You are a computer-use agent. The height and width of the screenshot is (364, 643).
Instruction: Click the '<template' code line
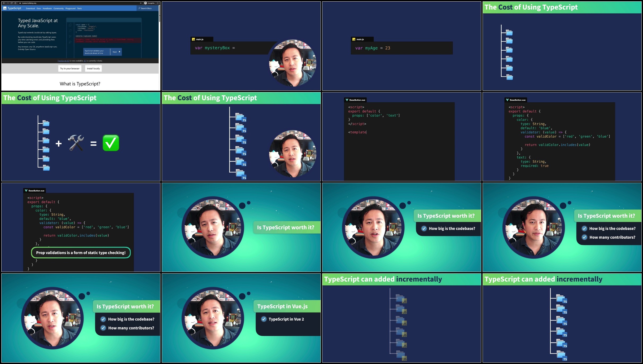pos(357,132)
